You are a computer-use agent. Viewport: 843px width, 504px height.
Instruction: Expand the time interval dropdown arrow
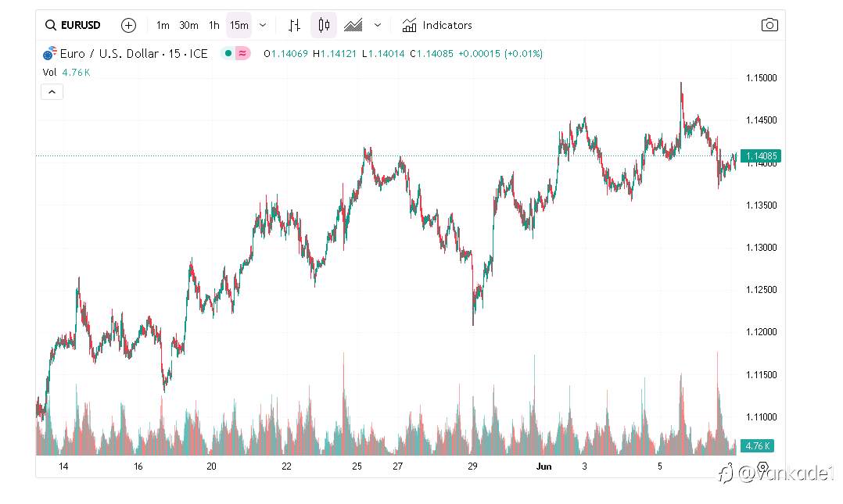263,25
